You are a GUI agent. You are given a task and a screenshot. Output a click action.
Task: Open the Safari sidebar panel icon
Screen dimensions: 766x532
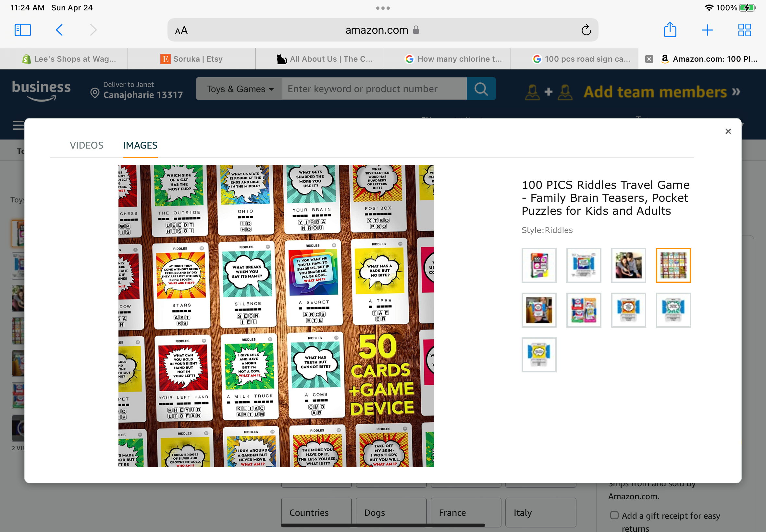click(23, 30)
